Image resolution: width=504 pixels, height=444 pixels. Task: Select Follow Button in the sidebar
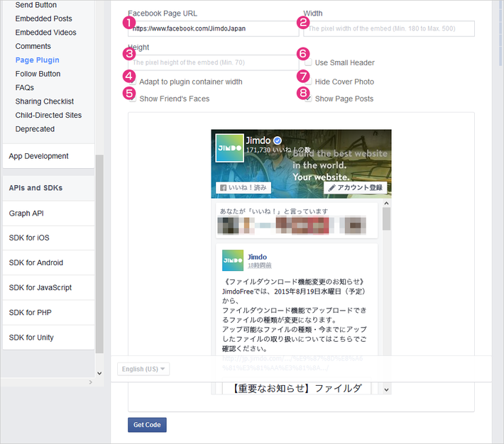(38, 74)
